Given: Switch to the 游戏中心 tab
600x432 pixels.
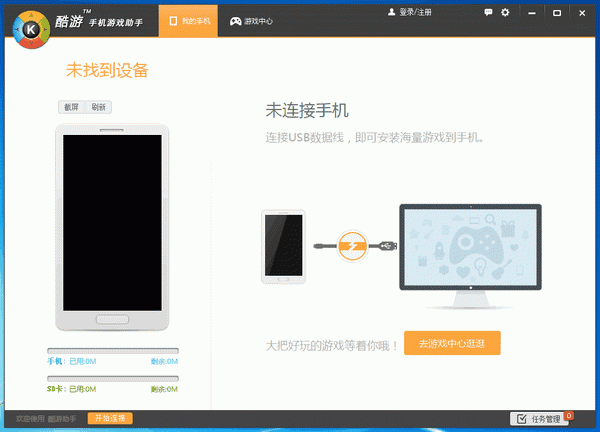Looking at the screenshot, I should [x=251, y=21].
